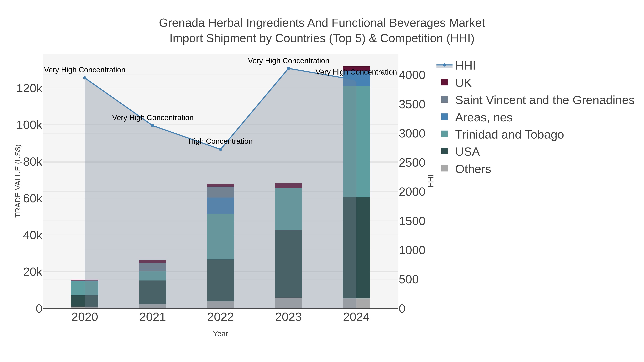
Task: Click the USA dark green legend swatch
Action: [445, 151]
